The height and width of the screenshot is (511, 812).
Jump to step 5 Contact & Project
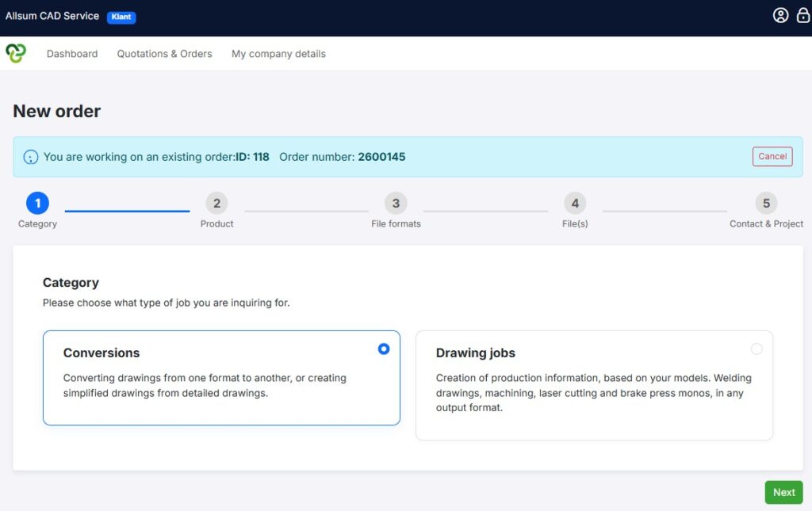point(766,204)
